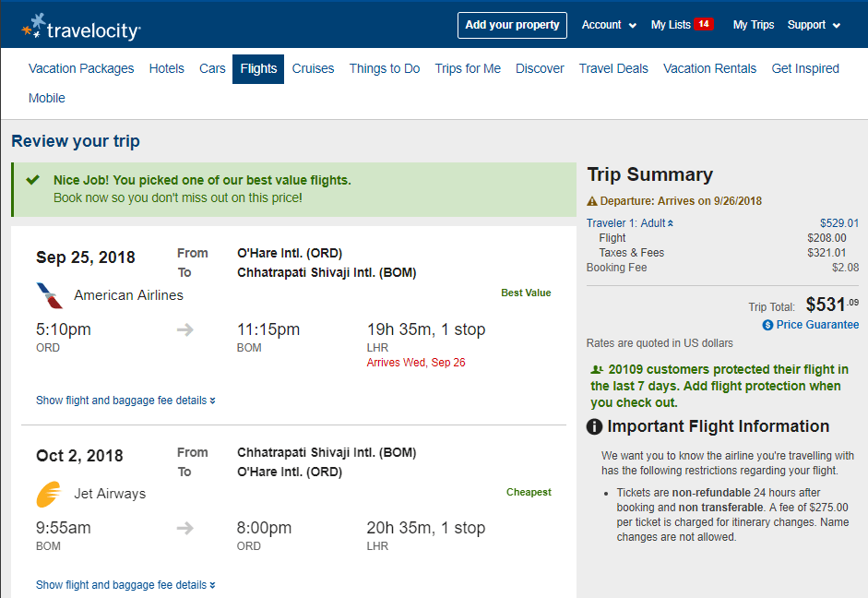Screen dimensions: 868x598
Task: Click the flight protection customers icon
Action: (598, 369)
